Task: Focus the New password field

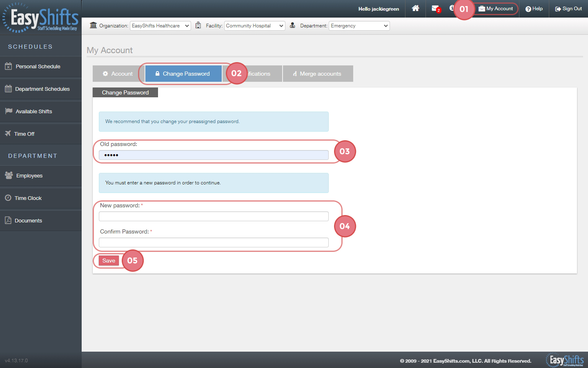Action: (x=214, y=216)
